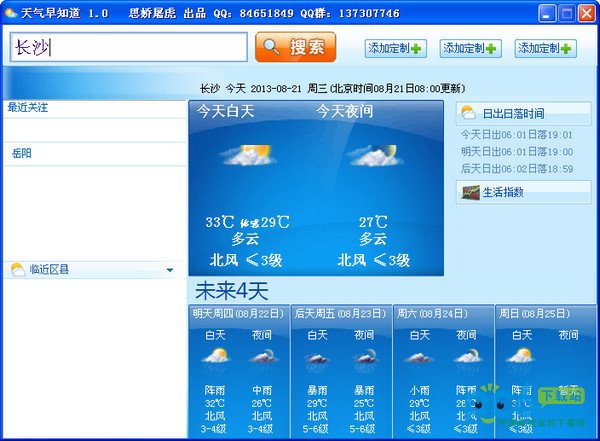Click the orange 搜索 search button

pyautogui.click(x=295, y=47)
